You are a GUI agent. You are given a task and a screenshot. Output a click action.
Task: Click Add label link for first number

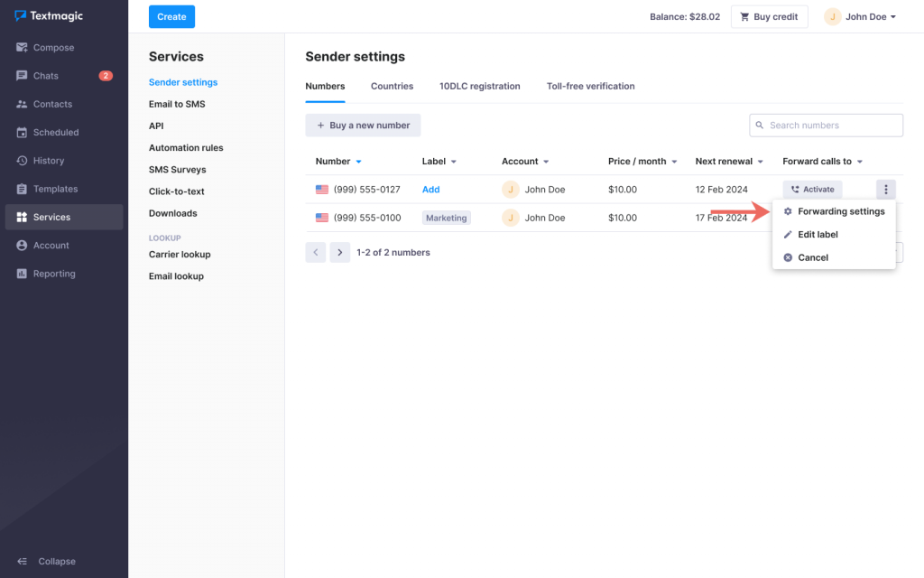[430, 190]
